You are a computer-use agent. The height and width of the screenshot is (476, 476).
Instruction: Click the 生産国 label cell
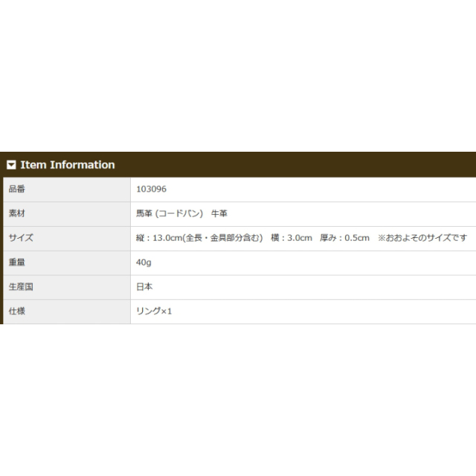coord(67,287)
